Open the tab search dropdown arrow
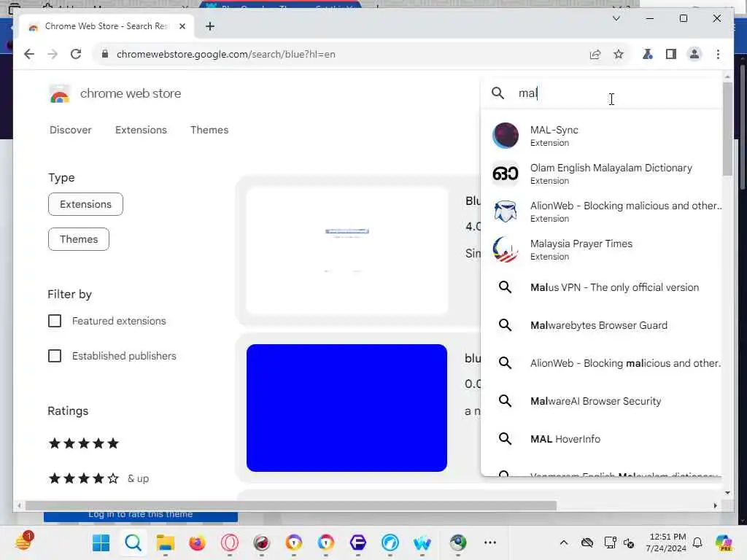Screen dimensions: 747x560 [616, 18]
